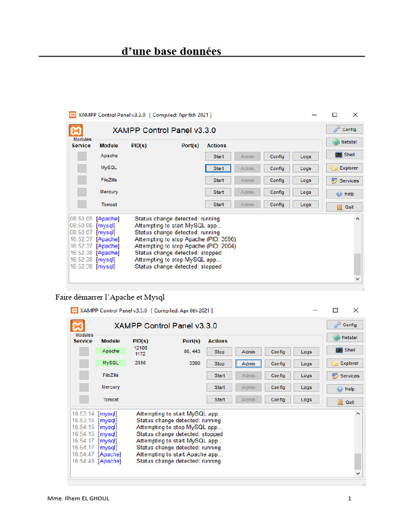The image size is (399, 532).
Task: Click log line 'Attempting to stop Apache (PID: 3596)'
Action: 185,239
